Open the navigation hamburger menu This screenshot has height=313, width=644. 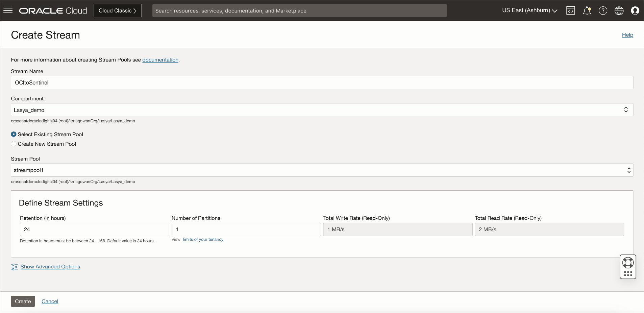8,10
